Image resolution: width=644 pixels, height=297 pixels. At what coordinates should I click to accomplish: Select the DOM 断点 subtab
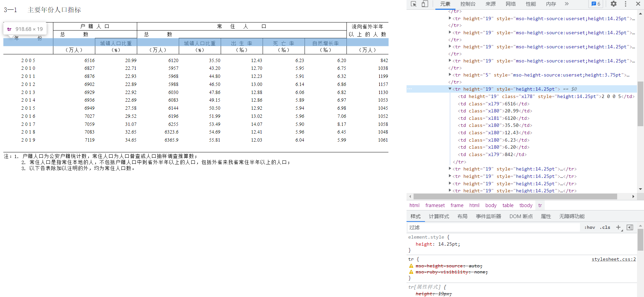click(x=521, y=216)
